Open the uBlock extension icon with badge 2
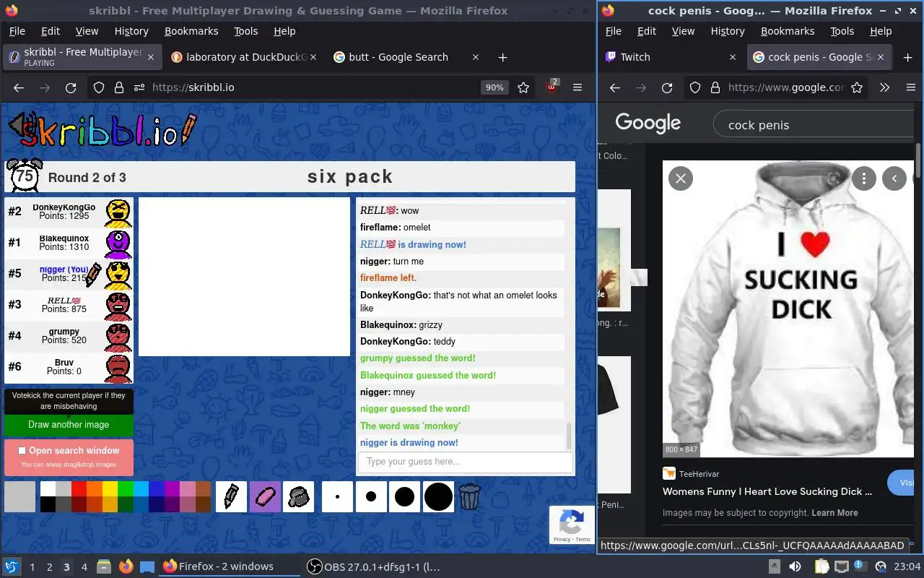This screenshot has height=578, width=924. point(552,87)
